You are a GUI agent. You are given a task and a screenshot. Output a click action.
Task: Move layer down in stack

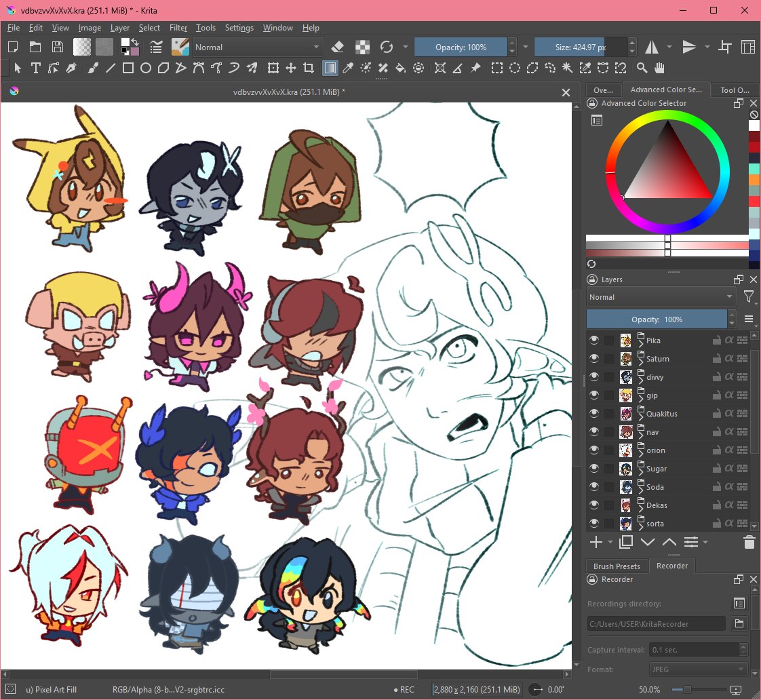pos(648,542)
